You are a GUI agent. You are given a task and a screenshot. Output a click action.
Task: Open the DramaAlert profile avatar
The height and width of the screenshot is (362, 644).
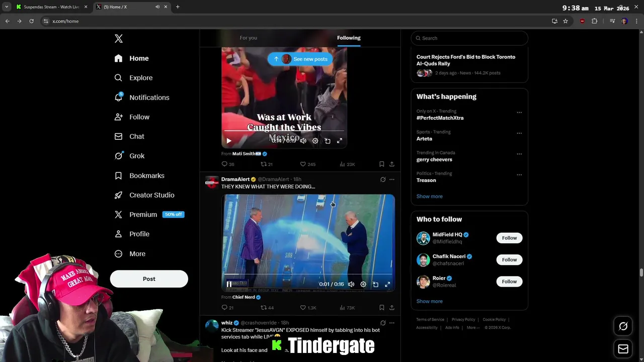(212, 182)
